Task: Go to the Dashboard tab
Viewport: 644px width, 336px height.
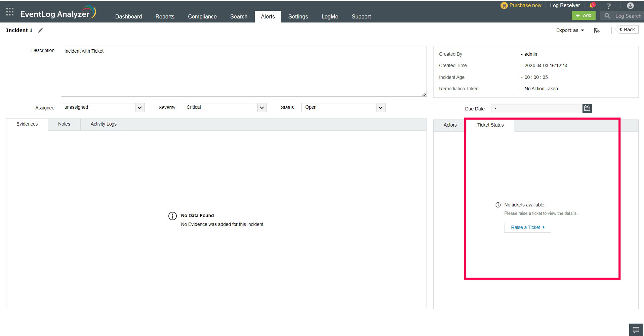Action: click(128, 16)
